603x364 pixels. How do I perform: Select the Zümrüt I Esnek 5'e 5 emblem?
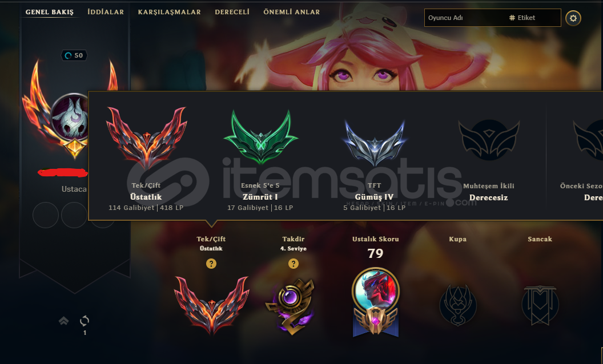261,137
